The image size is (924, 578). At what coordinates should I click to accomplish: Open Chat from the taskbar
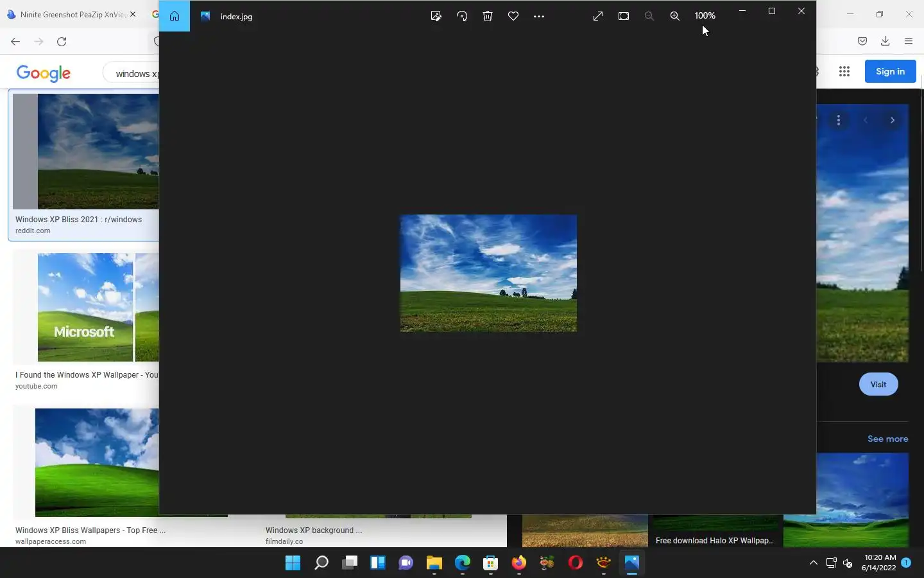pyautogui.click(x=406, y=563)
